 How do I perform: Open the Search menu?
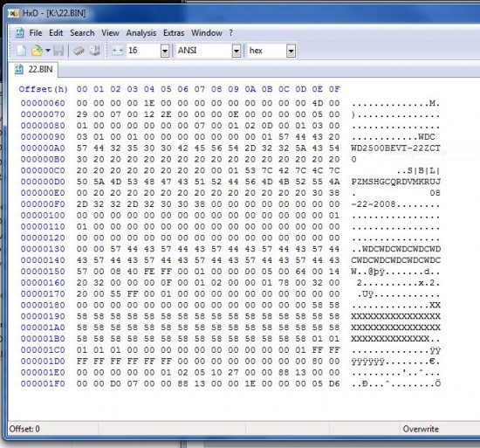[82, 33]
